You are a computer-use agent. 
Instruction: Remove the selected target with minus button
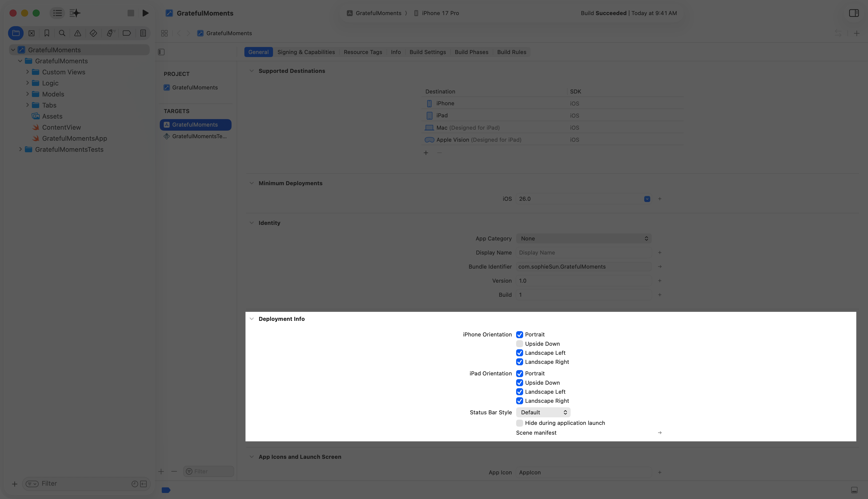[174, 472]
